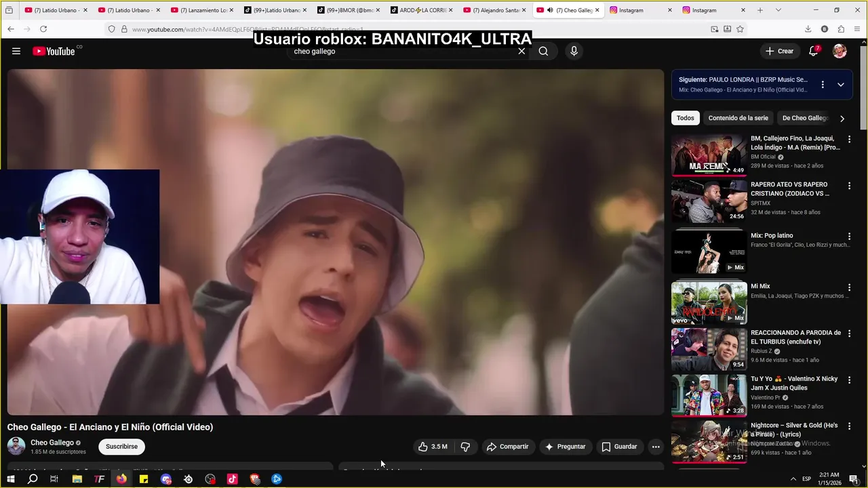Open options for M.A (Remix) video
The image size is (868, 488).
coord(849,139)
